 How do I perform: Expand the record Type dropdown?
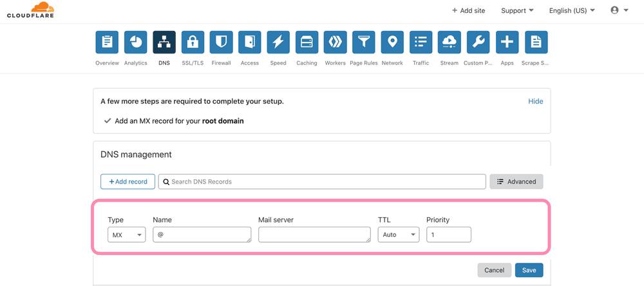click(x=126, y=235)
